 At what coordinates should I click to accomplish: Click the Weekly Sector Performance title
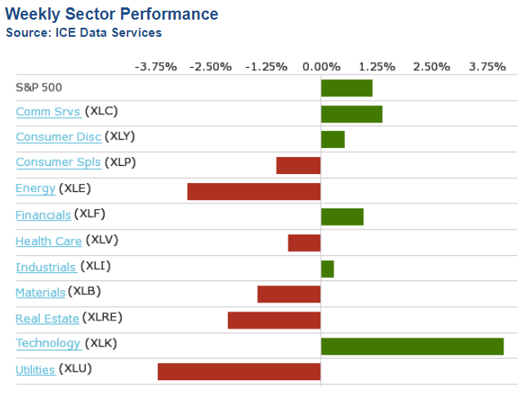112,14
